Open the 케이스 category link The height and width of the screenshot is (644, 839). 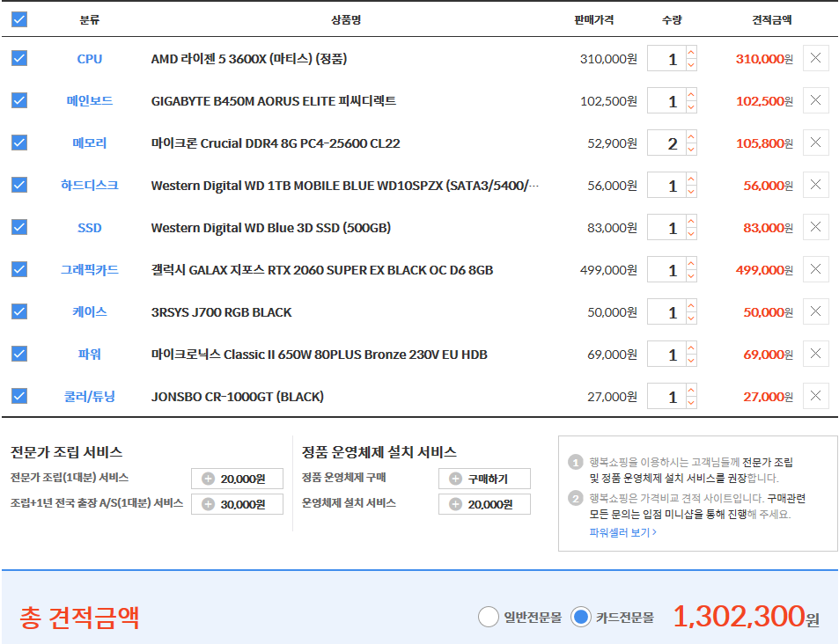click(89, 311)
